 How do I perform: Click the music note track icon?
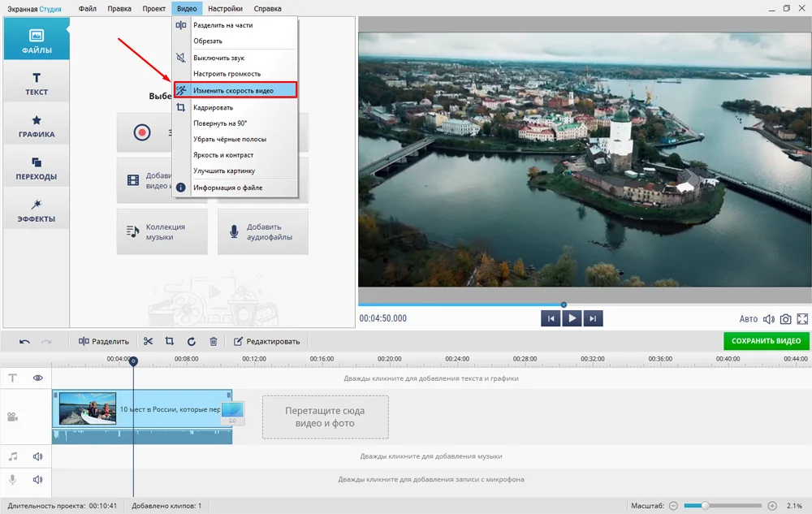click(12, 456)
